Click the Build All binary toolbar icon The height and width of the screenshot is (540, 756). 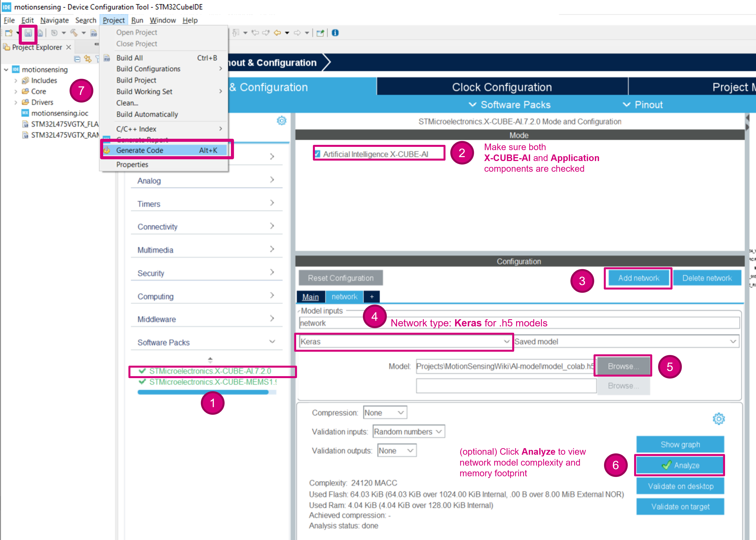coord(94,33)
